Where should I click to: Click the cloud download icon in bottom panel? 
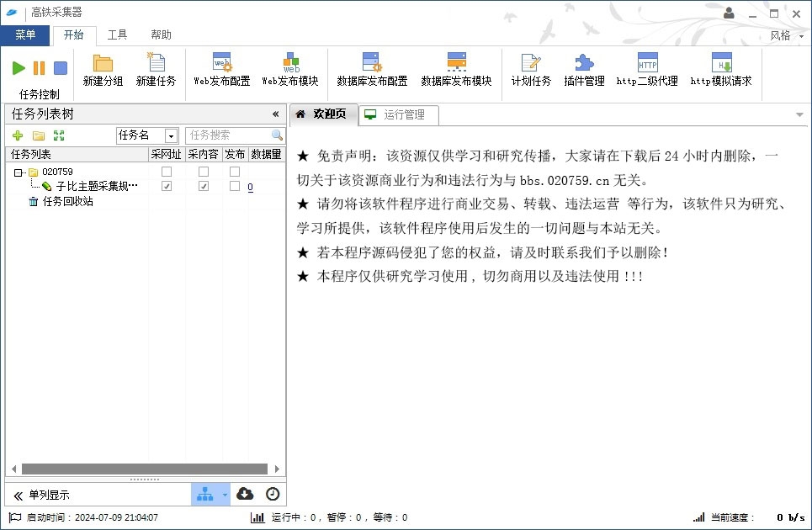click(245, 494)
